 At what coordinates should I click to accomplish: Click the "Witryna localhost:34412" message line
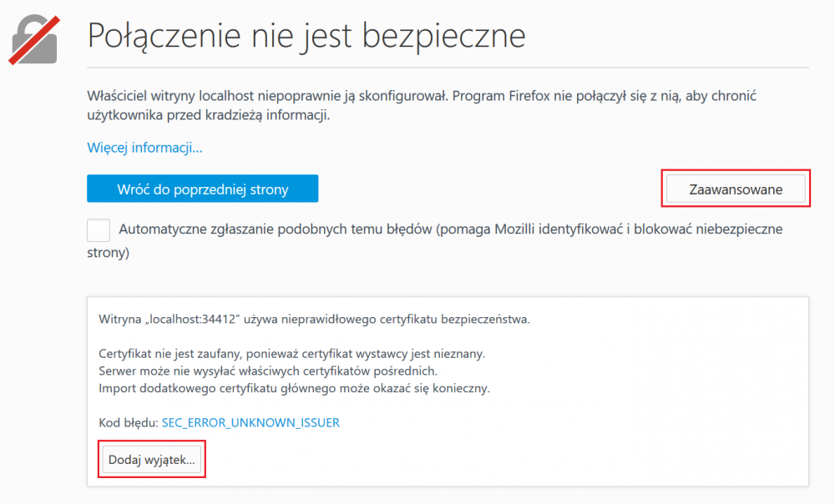(314, 319)
